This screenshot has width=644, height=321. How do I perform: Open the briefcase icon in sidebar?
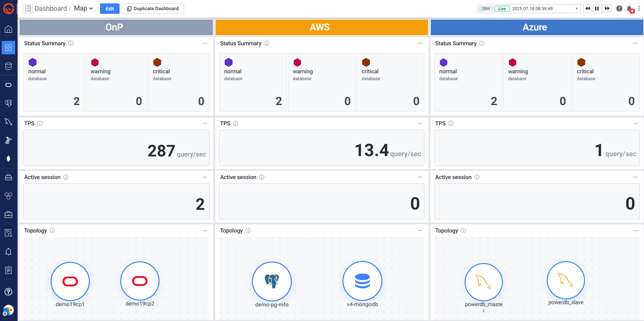tap(8, 215)
